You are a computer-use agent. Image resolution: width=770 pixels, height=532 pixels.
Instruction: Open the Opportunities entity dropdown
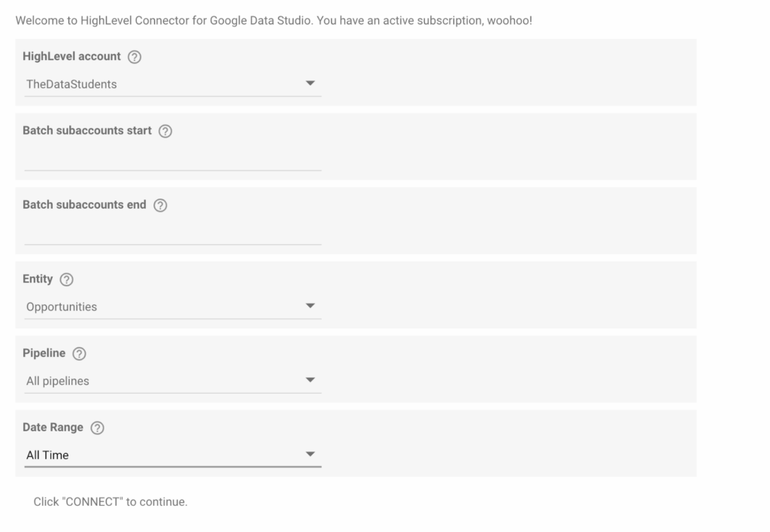coord(172,307)
